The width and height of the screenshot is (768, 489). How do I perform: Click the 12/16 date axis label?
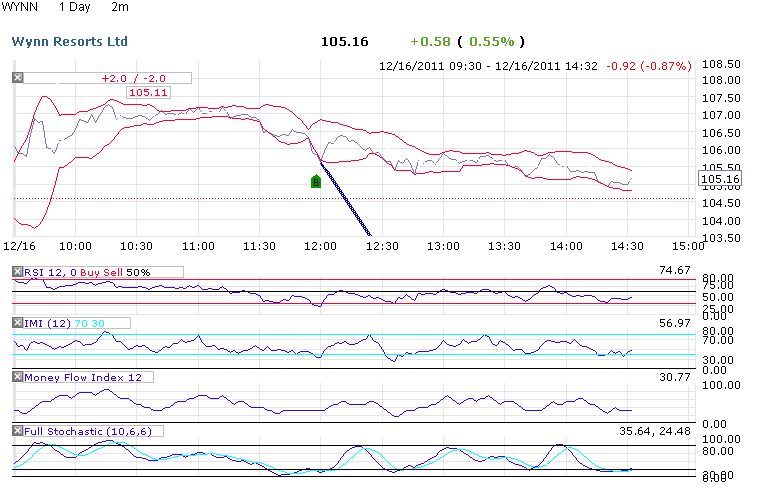pos(19,246)
